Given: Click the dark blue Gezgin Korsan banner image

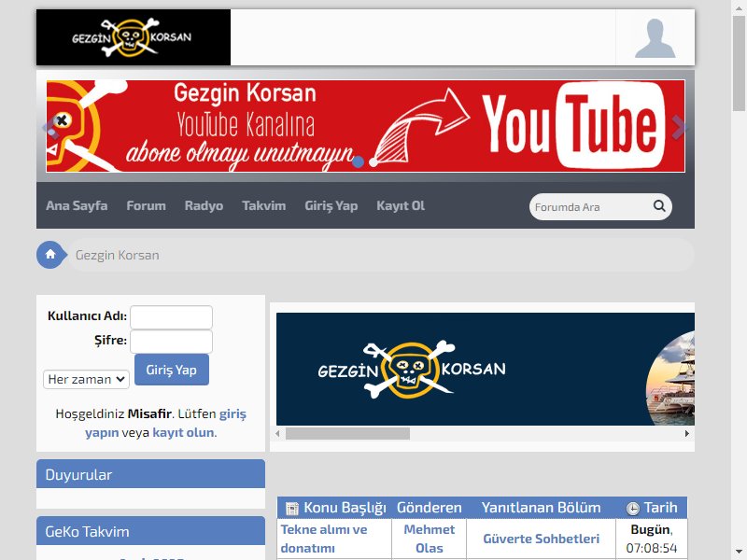Looking at the screenshot, I should tap(486, 369).
